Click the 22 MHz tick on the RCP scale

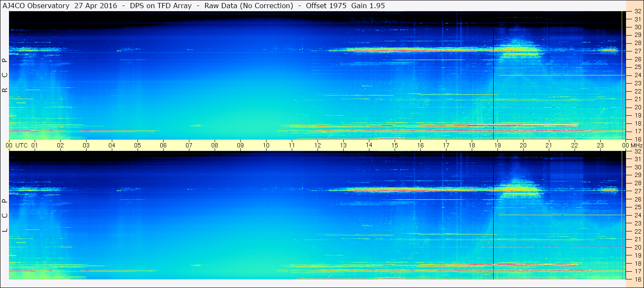[637, 91]
